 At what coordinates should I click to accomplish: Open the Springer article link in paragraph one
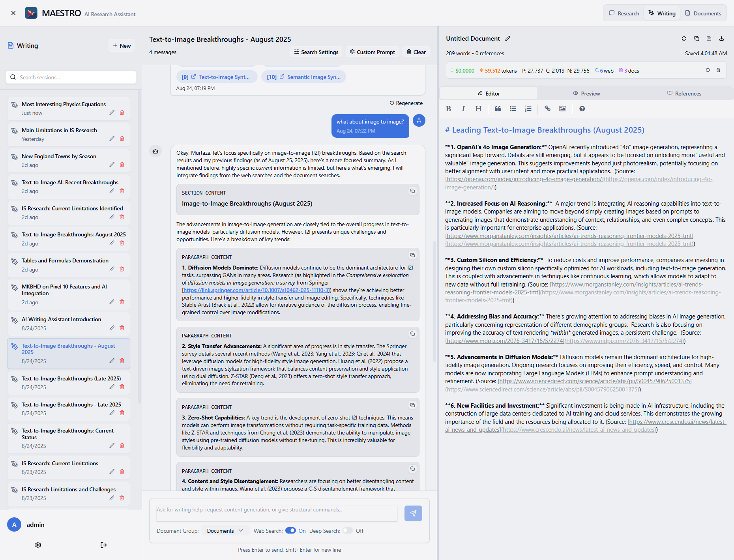click(256, 290)
